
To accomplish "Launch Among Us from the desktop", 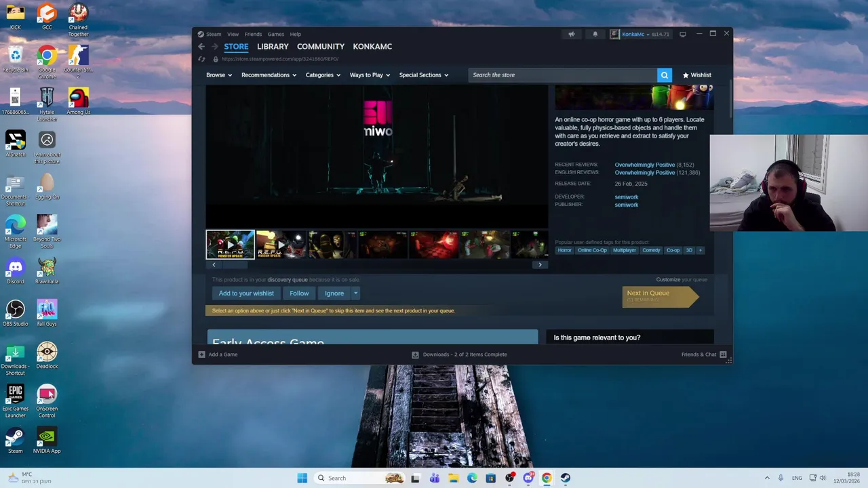I will point(78,102).
